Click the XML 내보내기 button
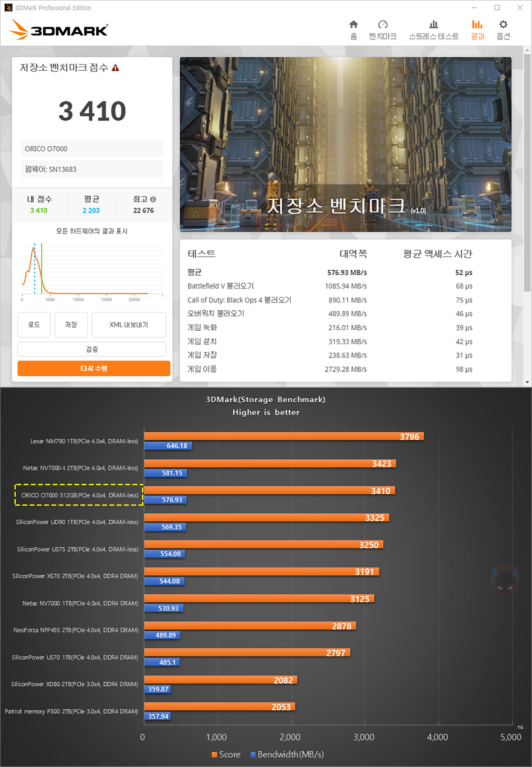 point(129,325)
